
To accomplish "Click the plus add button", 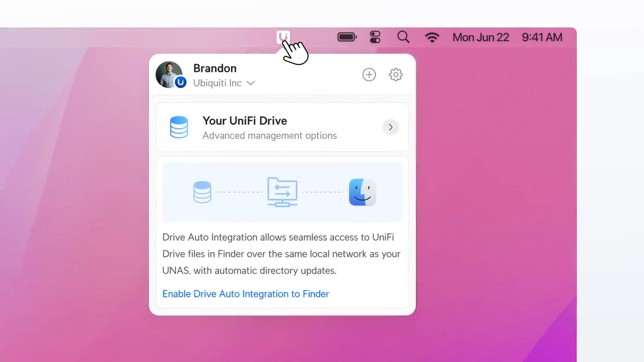I will [369, 75].
